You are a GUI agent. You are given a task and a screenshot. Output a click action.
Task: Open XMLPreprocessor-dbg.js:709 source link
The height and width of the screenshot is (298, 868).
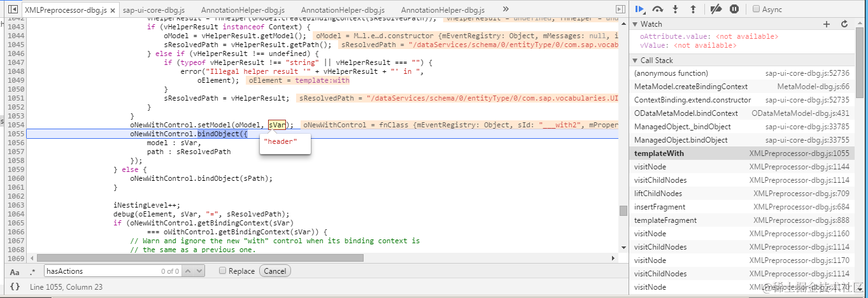click(801, 194)
